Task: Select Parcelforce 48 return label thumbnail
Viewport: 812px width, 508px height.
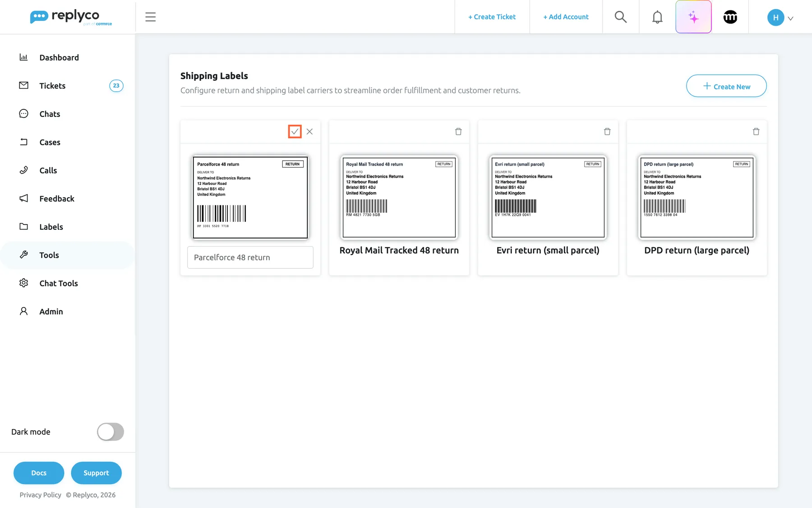Action: (x=250, y=197)
